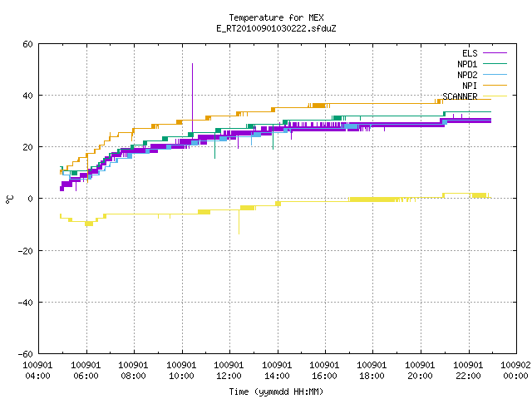Click the ELS legend label
Viewport: 532px width, 399px height.
click(470, 53)
